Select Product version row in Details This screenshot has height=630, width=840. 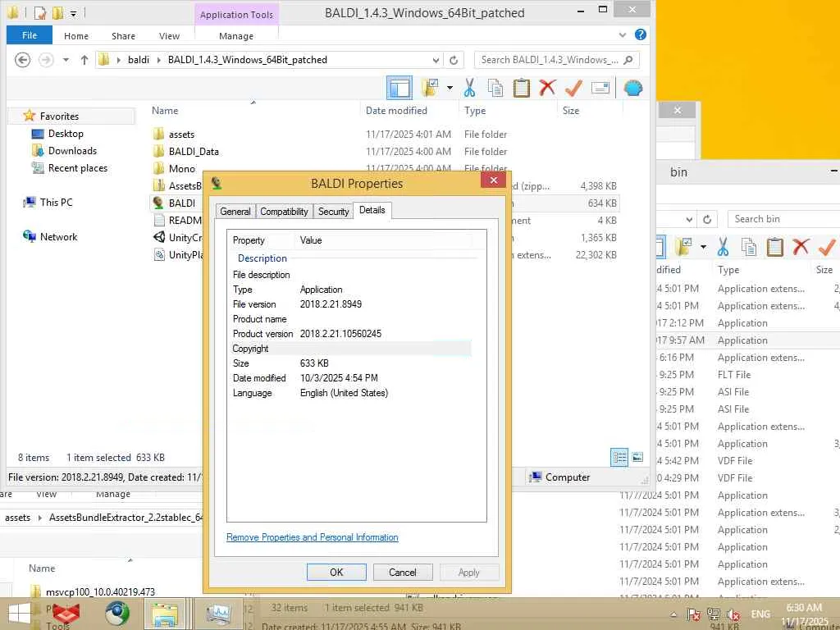click(351, 333)
